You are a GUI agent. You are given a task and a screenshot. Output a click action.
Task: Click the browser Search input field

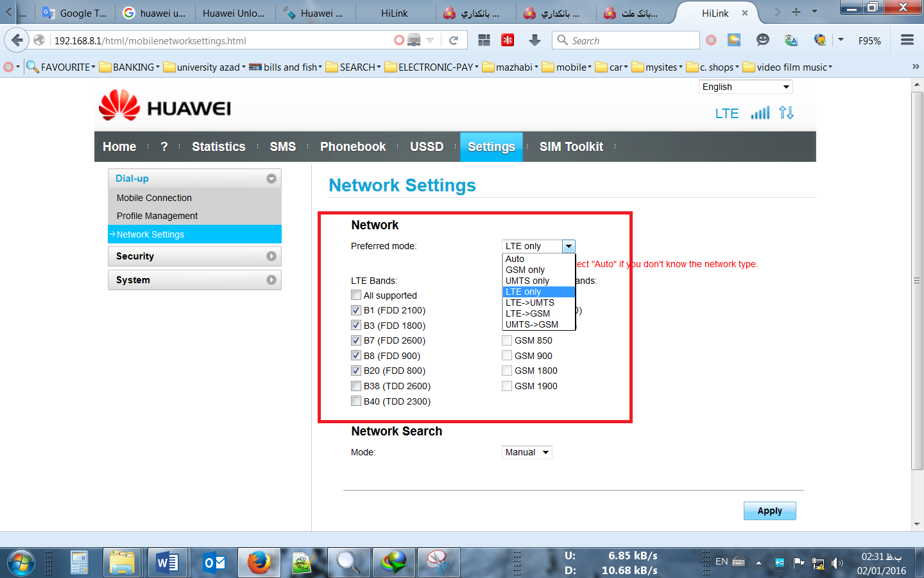tap(626, 40)
